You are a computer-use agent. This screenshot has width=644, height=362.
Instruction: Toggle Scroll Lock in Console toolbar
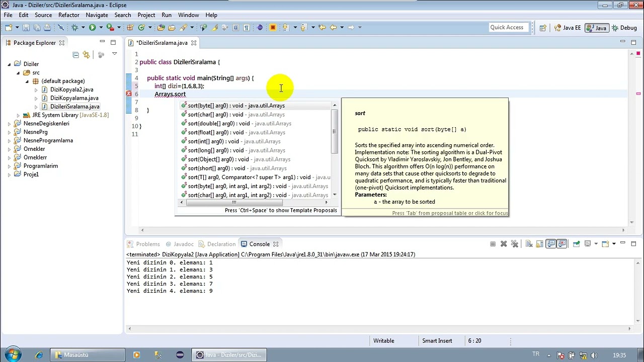point(540,244)
